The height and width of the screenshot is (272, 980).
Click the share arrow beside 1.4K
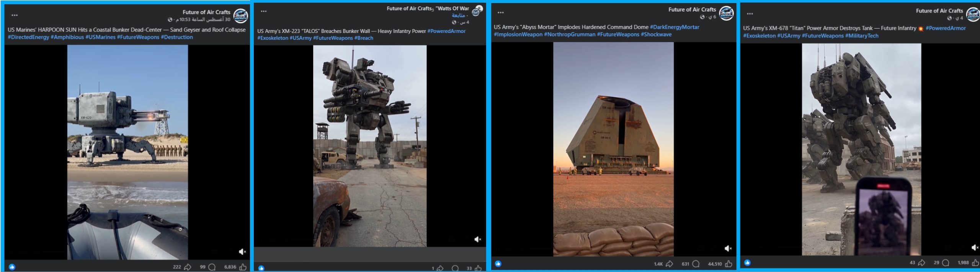[670, 264]
